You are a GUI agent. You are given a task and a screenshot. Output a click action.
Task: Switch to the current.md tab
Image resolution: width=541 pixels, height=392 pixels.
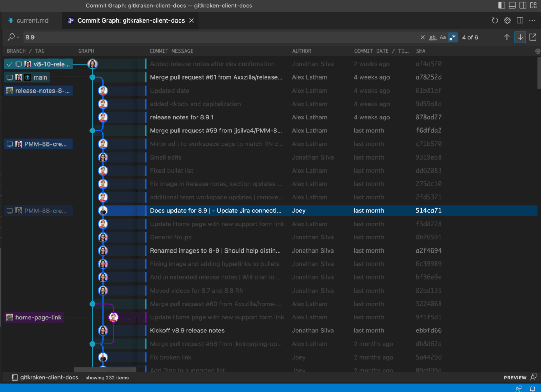(32, 20)
